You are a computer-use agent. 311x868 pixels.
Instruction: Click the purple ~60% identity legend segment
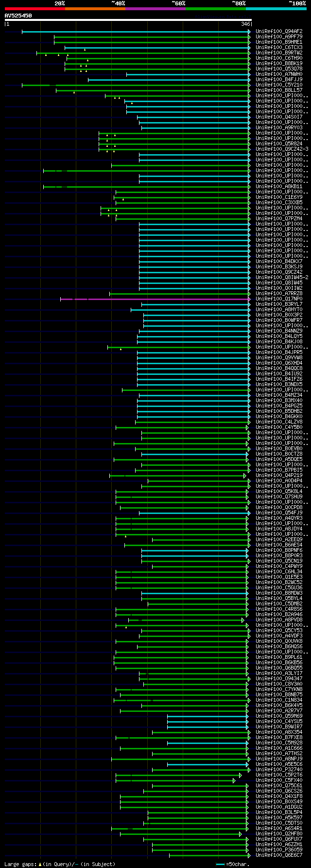(x=155, y=9)
